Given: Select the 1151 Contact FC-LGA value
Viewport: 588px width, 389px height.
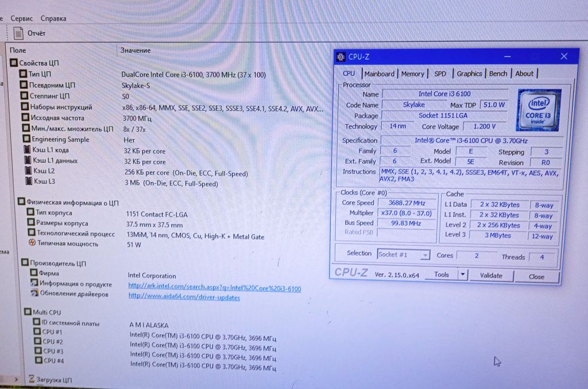Looking at the screenshot, I should [157, 214].
